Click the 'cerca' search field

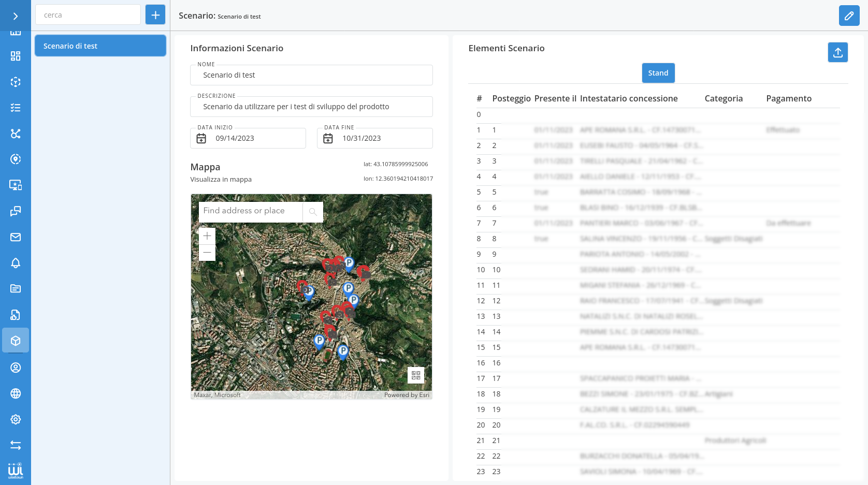88,15
